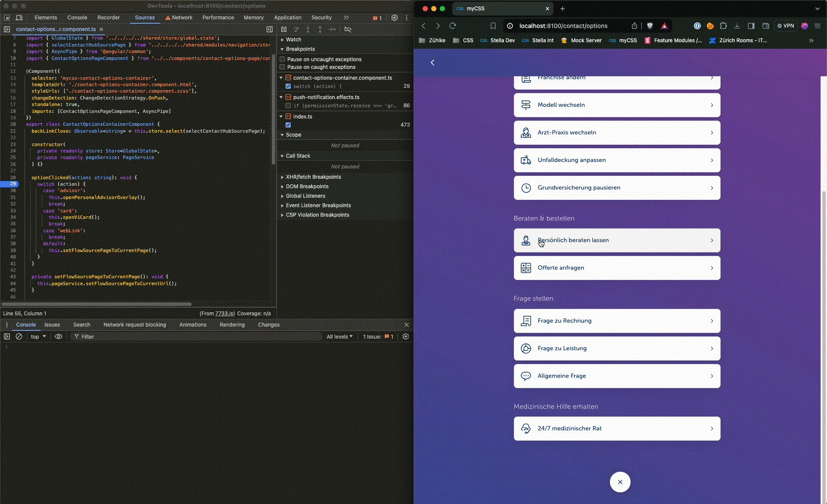Image resolution: width=827 pixels, height=504 pixels.
Task: Open browser downloads icon
Action: pos(737,26)
